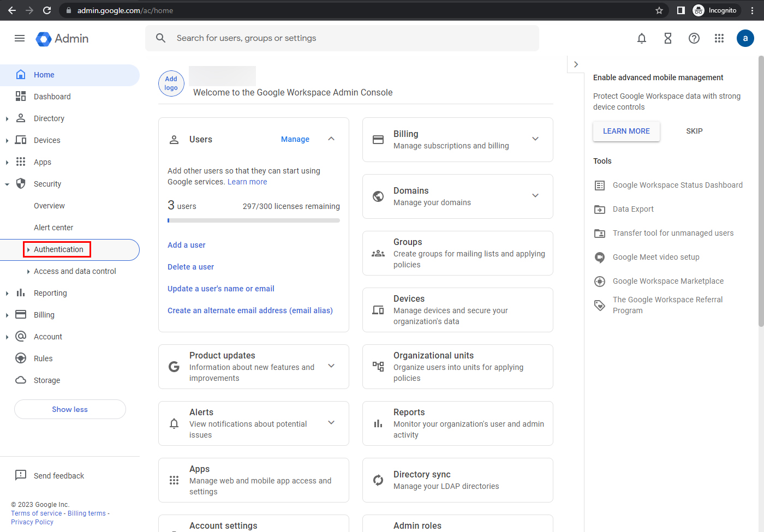Collapse the right side panel arrow
Viewport: 764px width, 532px height.
click(576, 64)
